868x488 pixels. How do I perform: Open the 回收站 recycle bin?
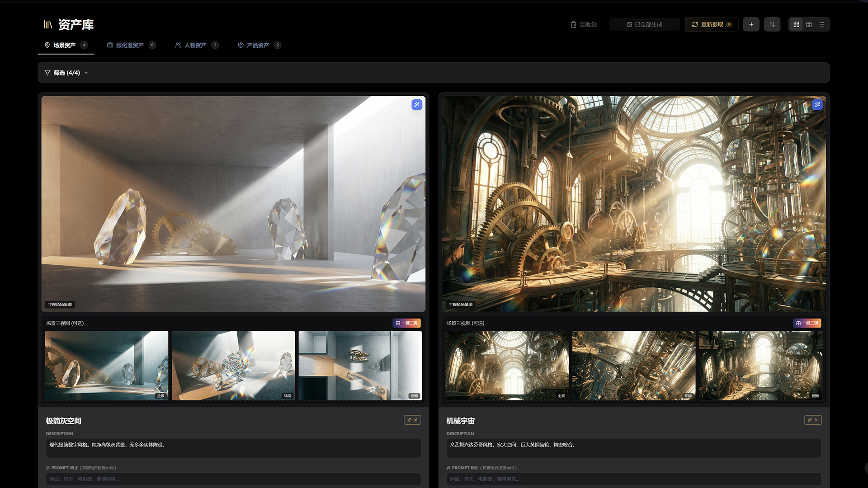coord(583,24)
